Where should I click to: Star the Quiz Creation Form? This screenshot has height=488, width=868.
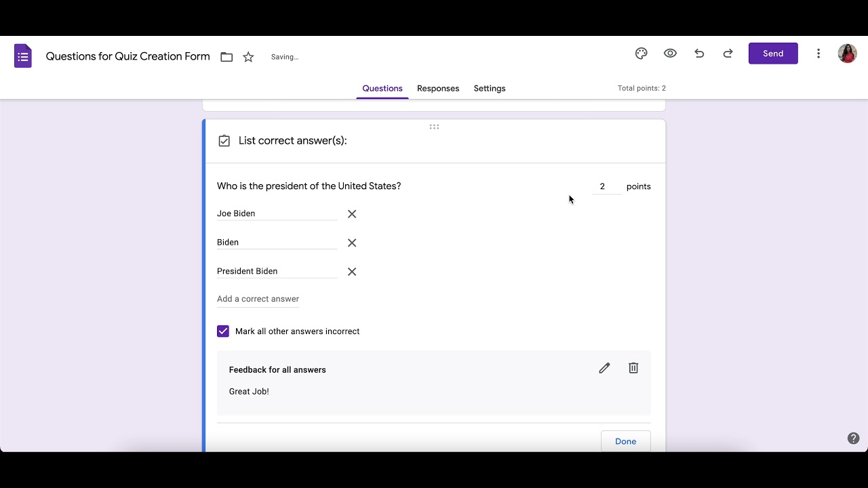248,57
